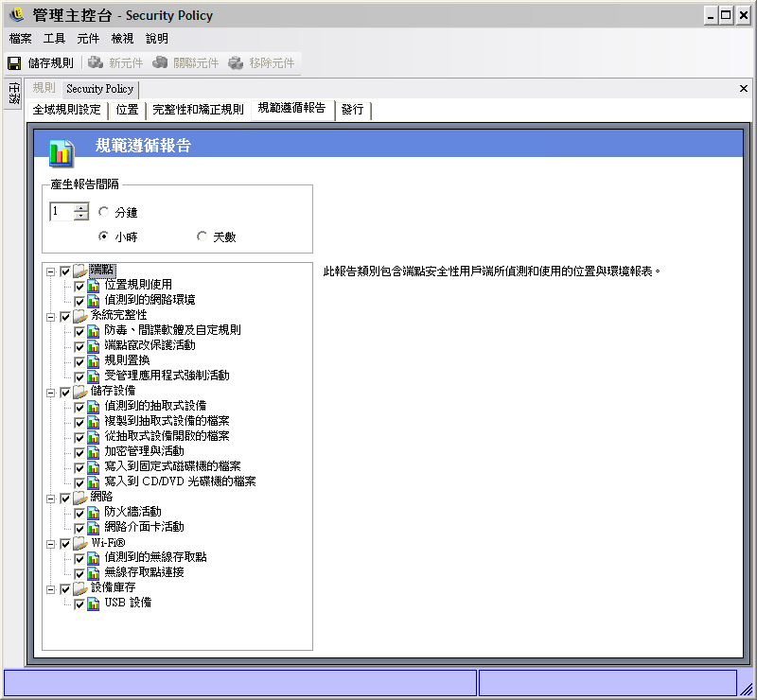The width and height of the screenshot is (757, 700).
Task: Increase the report interval with the up spinner
Action: [81, 207]
